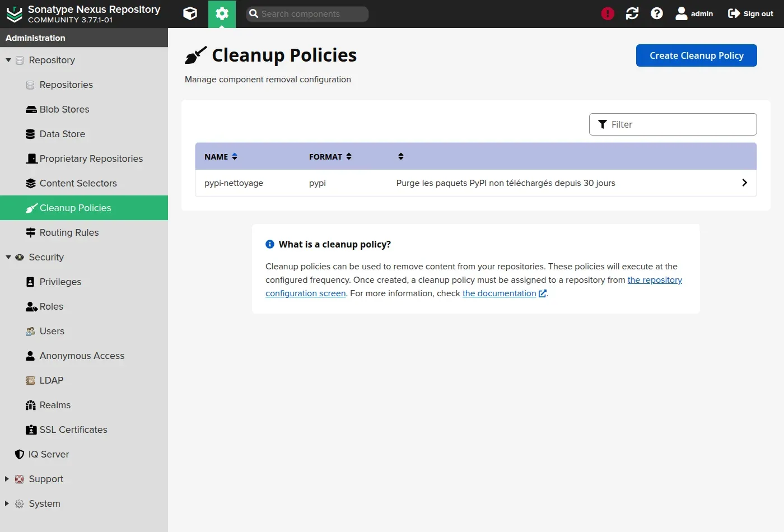Click the Proprietary Repositories door icon

(x=31, y=158)
